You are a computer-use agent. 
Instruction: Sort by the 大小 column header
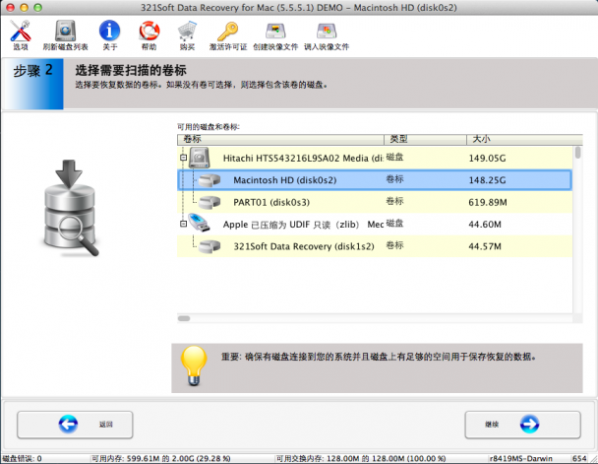pos(524,140)
